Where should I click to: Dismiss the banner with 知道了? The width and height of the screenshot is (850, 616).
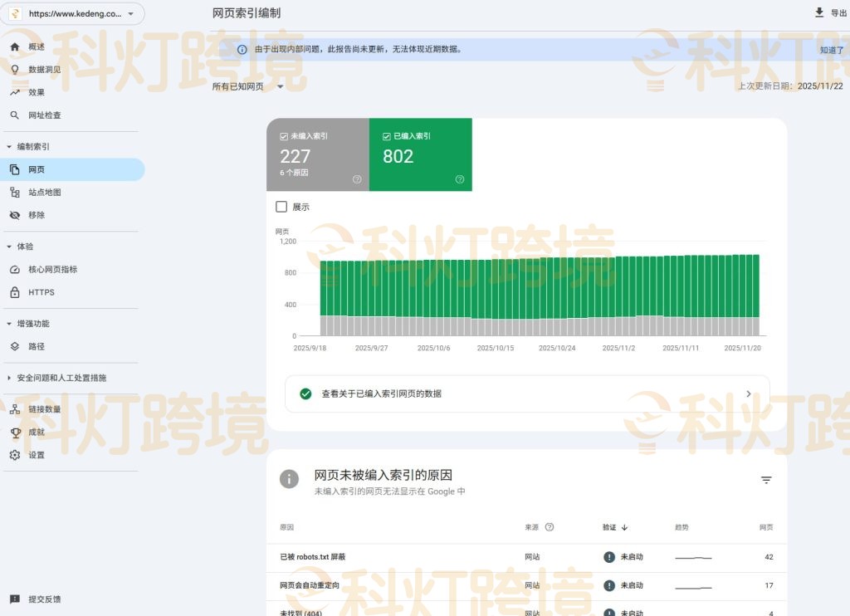[x=832, y=50]
